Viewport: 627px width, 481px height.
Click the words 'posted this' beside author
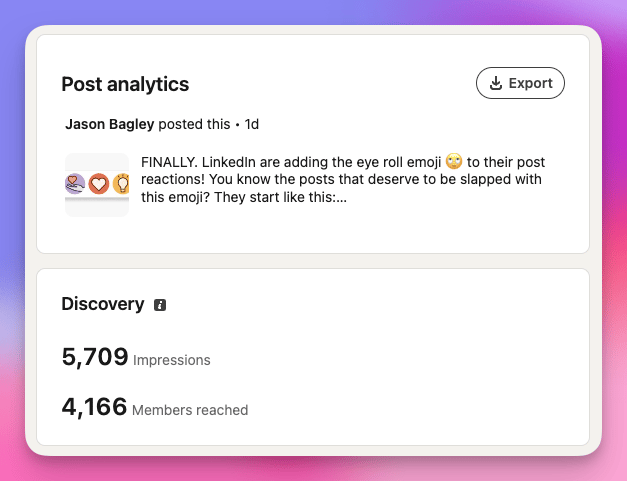(x=194, y=124)
